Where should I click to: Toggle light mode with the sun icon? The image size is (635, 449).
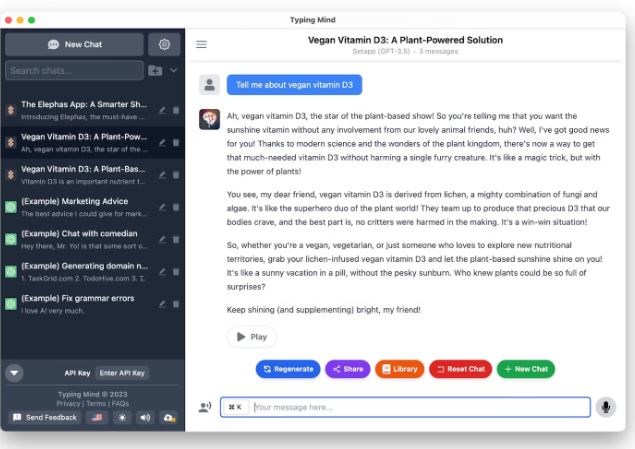(122, 417)
